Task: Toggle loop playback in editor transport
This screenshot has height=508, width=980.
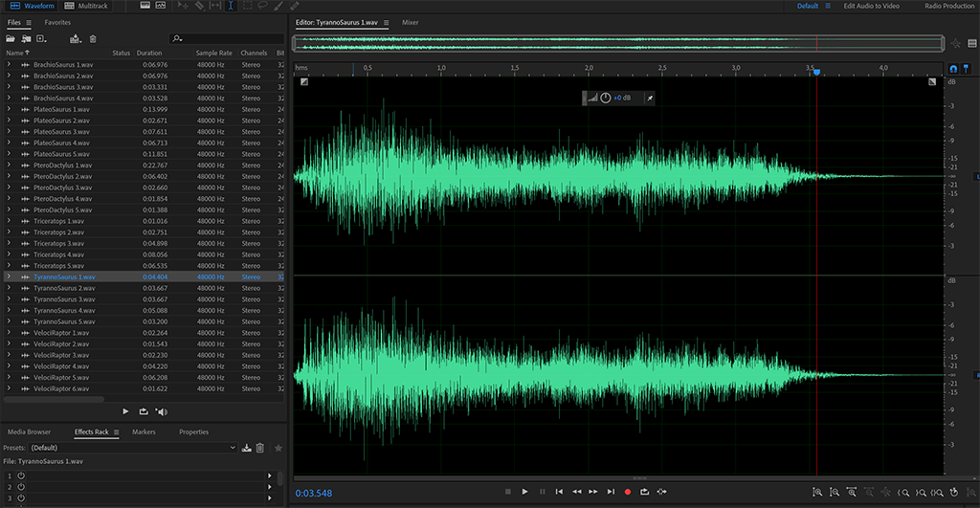Action: [644, 492]
